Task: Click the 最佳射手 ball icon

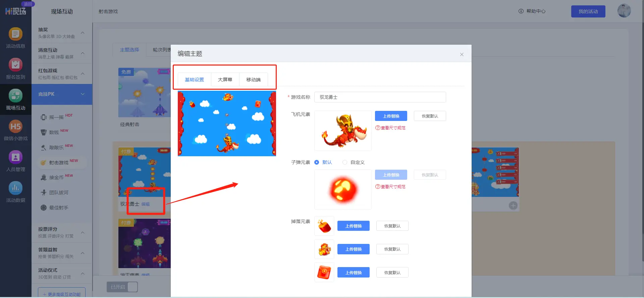Action: tap(44, 208)
